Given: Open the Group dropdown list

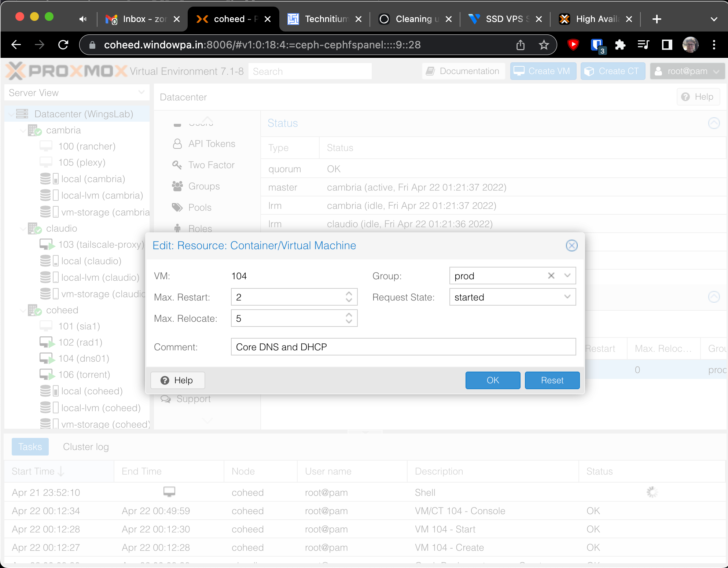Looking at the screenshot, I should tap(567, 276).
